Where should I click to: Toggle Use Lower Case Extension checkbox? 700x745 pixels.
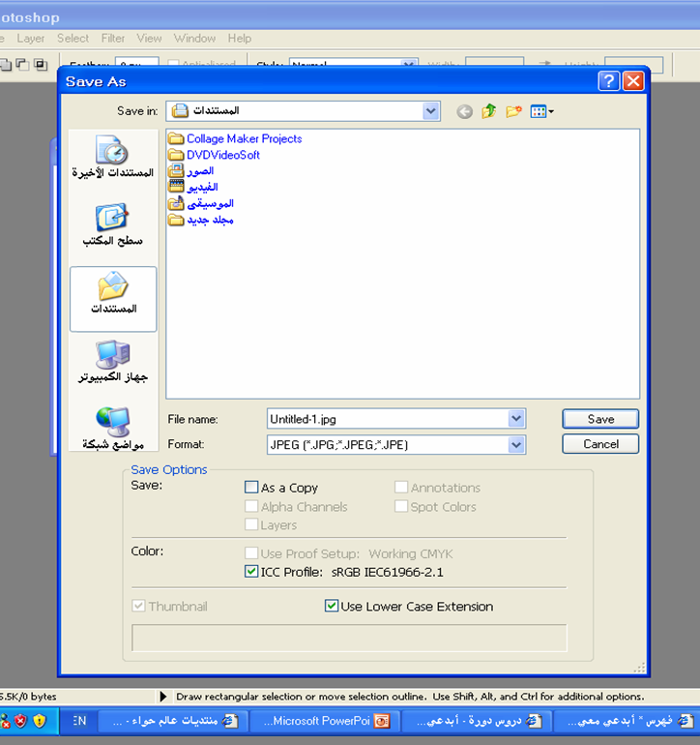click(332, 607)
